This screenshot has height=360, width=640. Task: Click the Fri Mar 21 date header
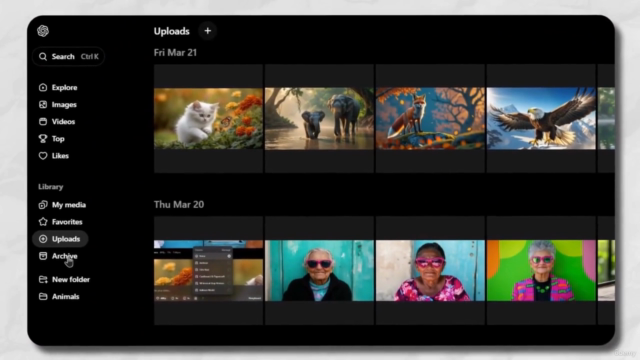(x=175, y=53)
